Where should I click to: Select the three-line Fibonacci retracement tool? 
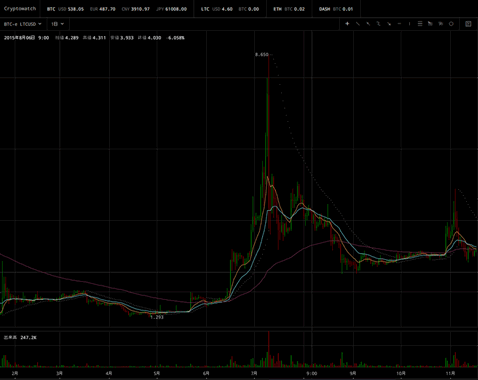coord(420,24)
